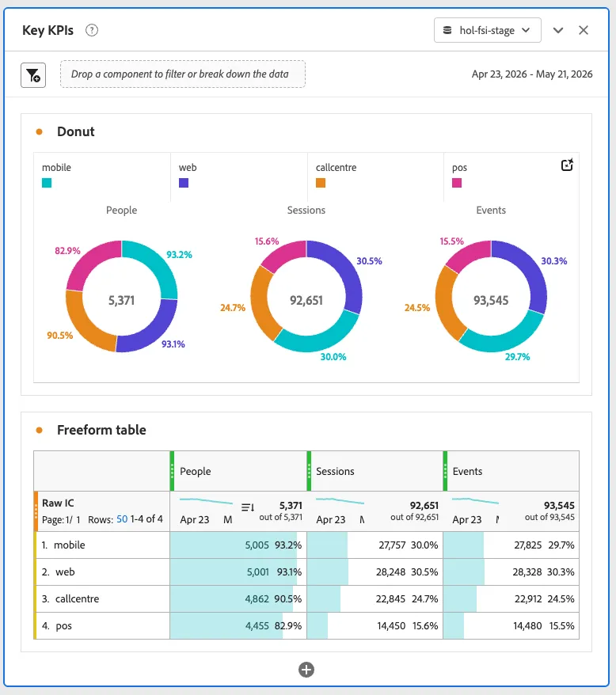Click the Freeform table orange dot

tap(39, 430)
